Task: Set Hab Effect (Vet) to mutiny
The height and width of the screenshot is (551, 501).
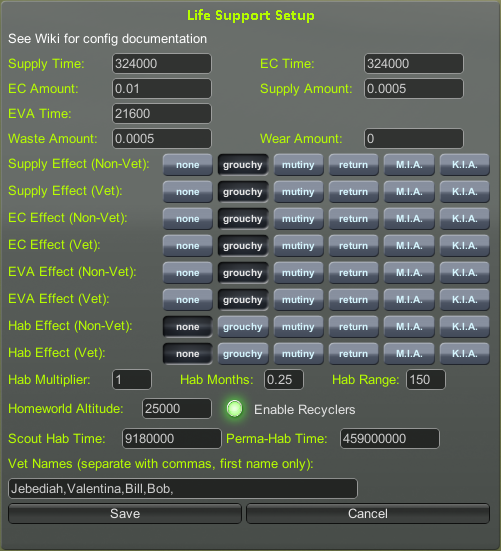Action: coord(298,354)
